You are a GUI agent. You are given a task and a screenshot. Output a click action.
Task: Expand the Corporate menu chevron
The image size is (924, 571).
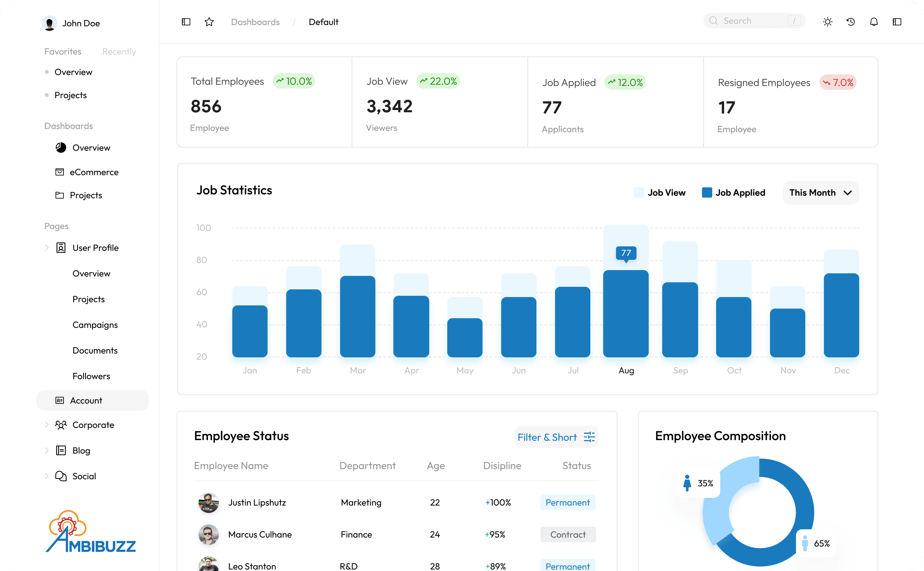[x=47, y=425]
